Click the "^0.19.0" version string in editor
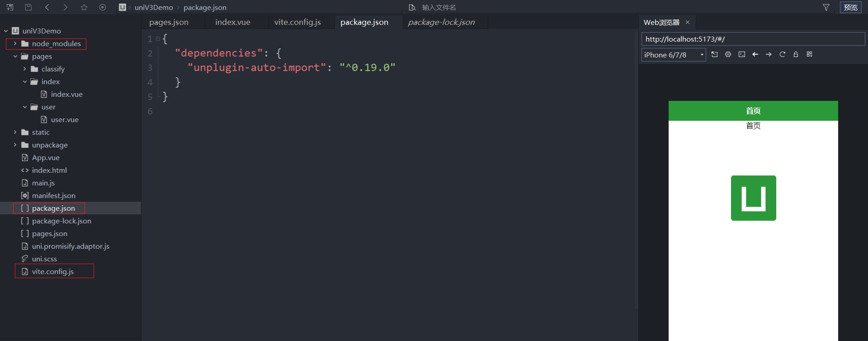The image size is (868, 341). [368, 67]
